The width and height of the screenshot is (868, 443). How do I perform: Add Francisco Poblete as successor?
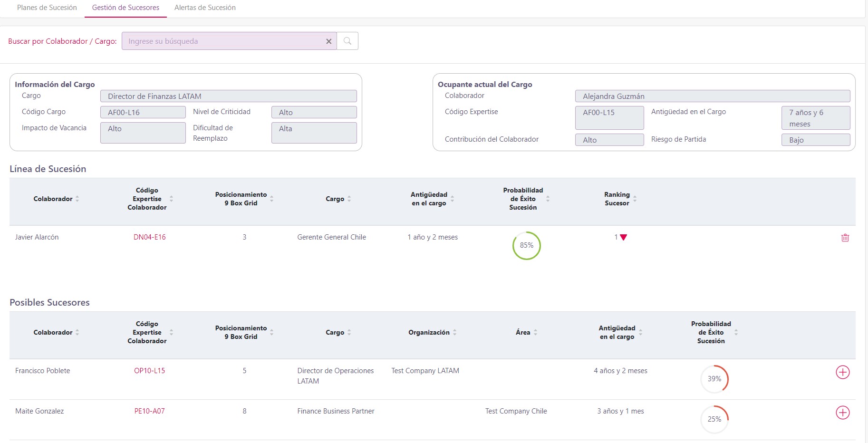pyautogui.click(x=842, y=372)
